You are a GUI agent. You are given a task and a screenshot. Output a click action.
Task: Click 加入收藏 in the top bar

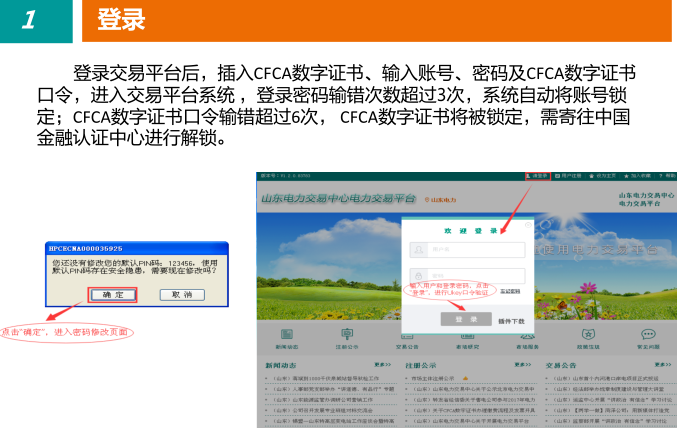tap(641, 175)
